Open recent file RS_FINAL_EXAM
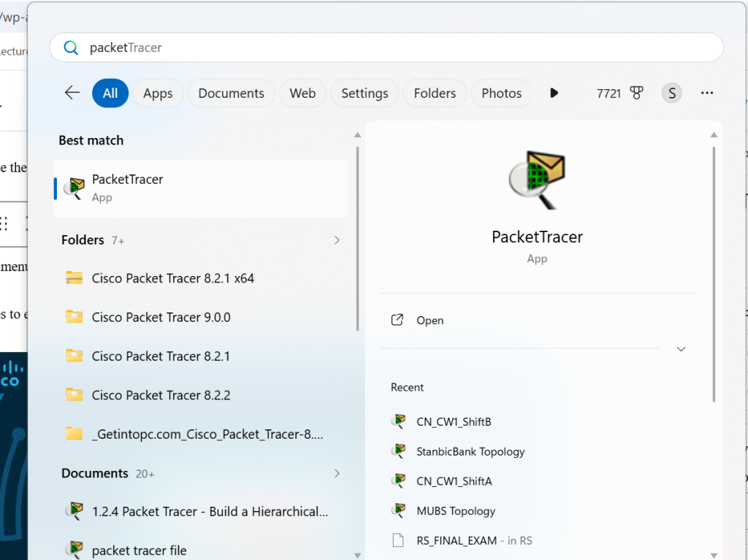The width and height of the screenshot is (748, 560). 457,540
